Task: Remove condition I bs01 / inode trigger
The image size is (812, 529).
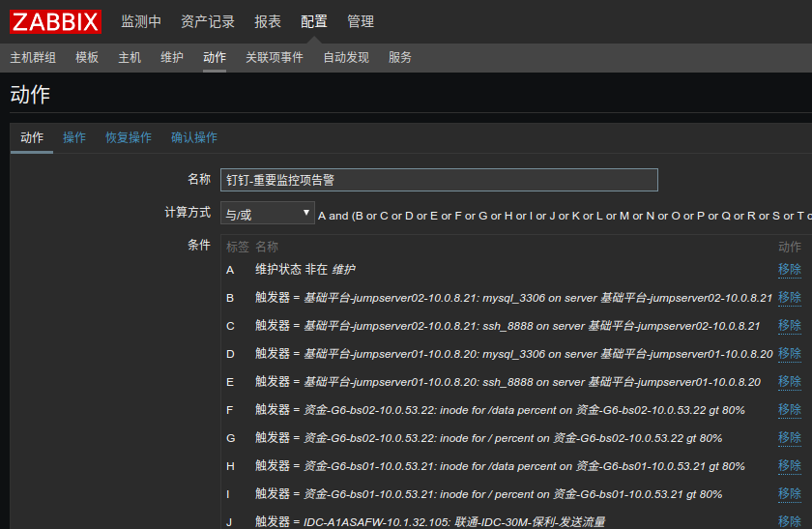Action: pos(789,494)
